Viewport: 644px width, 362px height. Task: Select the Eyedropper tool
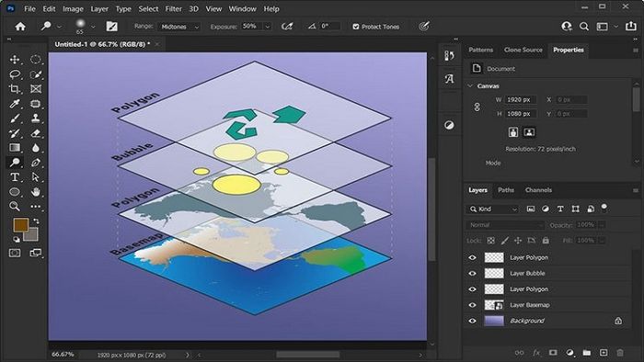(x=15, y=104)
